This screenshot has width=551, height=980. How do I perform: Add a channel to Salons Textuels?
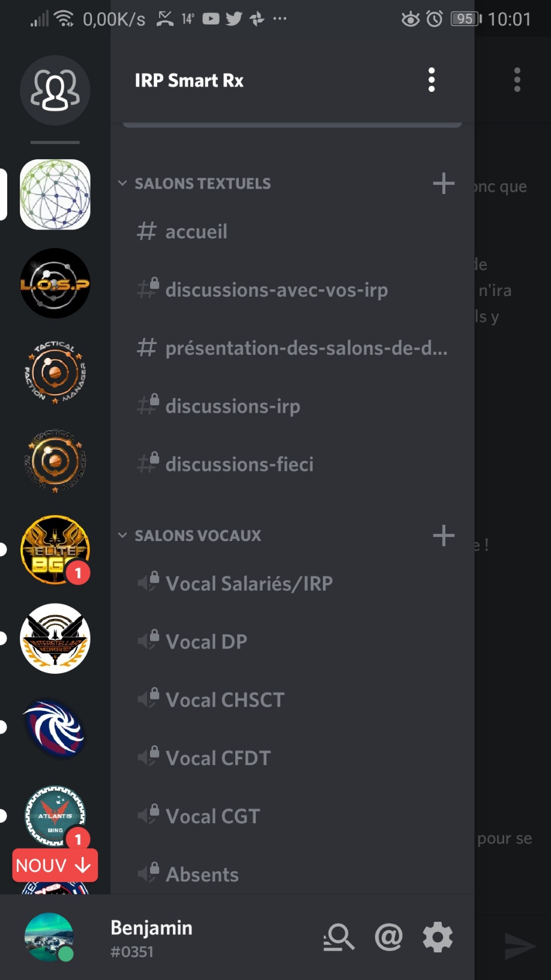point(444,183)
